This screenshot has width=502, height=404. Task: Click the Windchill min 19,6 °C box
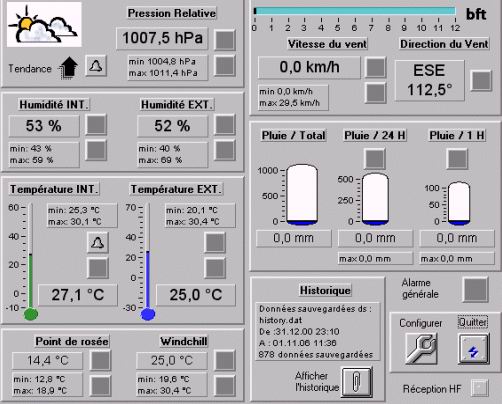tap(172, 384)
